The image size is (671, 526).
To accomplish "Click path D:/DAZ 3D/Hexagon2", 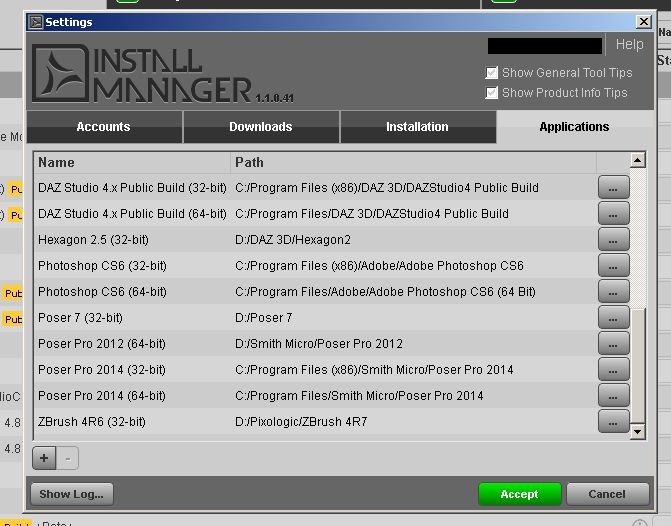I will tap(293, 240).
